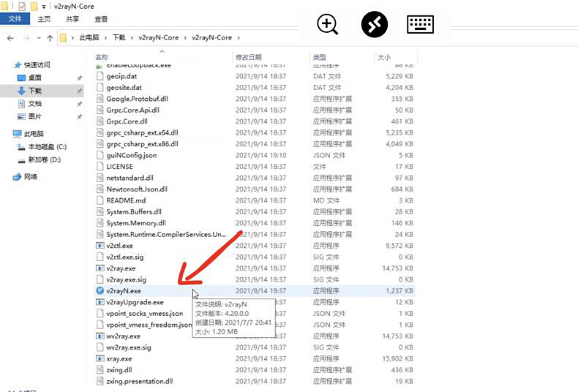The width and height of the screenshot is (578, 392).
Task: Select file name grpc_csharp_ext.x64.dll
Action: tap(142, 132)
